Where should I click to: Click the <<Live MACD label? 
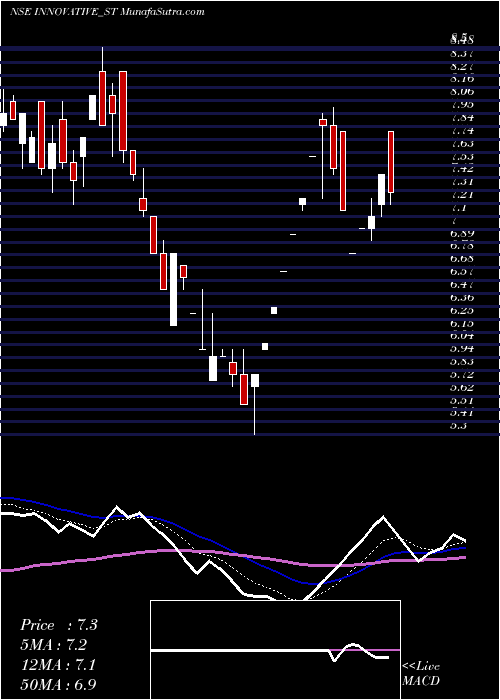point(421,674)
